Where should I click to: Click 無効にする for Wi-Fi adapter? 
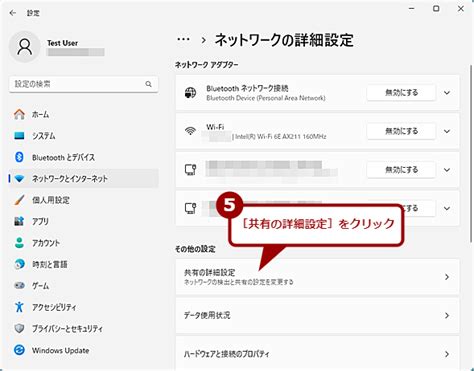[401, 131]
